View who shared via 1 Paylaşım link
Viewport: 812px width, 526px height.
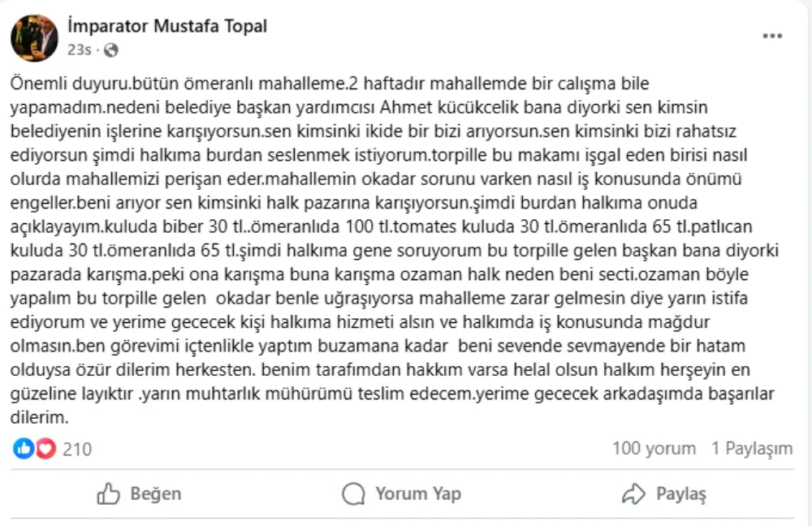click(x=751, y=448)
